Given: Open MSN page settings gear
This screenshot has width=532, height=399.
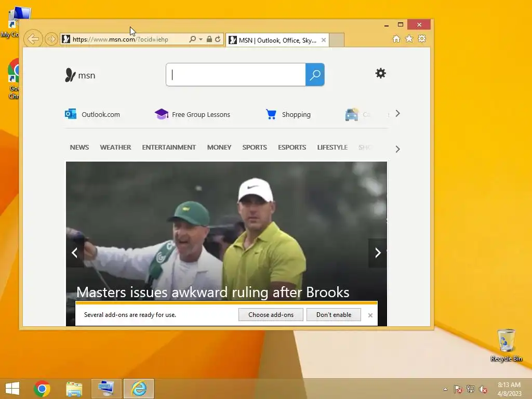Looking at the screenshot, I should pyautogui.click(x=381, y=73).
